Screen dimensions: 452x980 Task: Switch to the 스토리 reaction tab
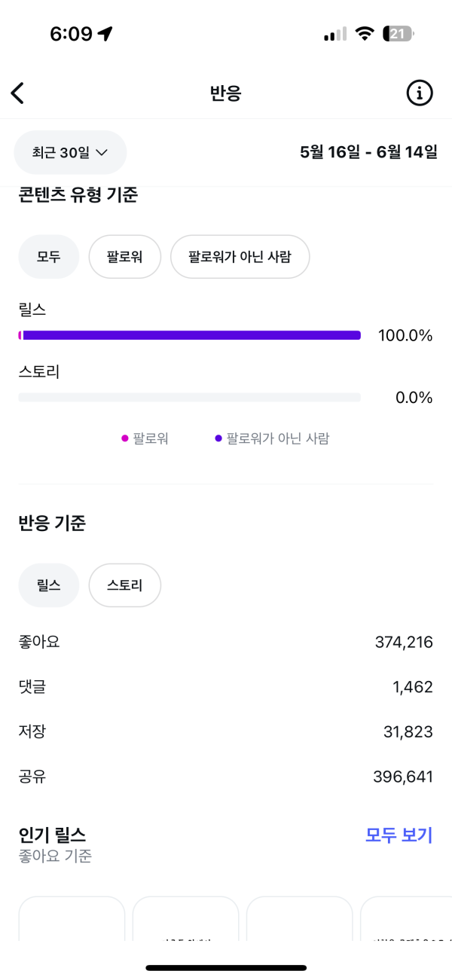click(124, 585)
